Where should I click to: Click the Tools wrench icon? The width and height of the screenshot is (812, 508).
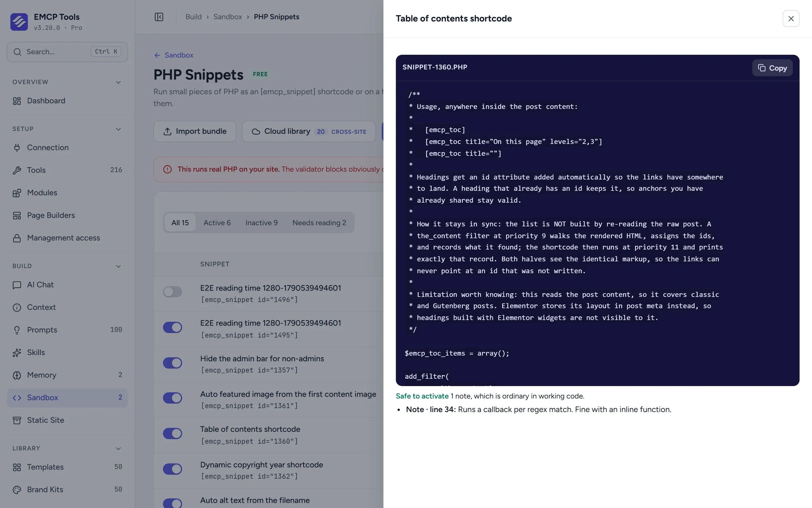[17, 170]
